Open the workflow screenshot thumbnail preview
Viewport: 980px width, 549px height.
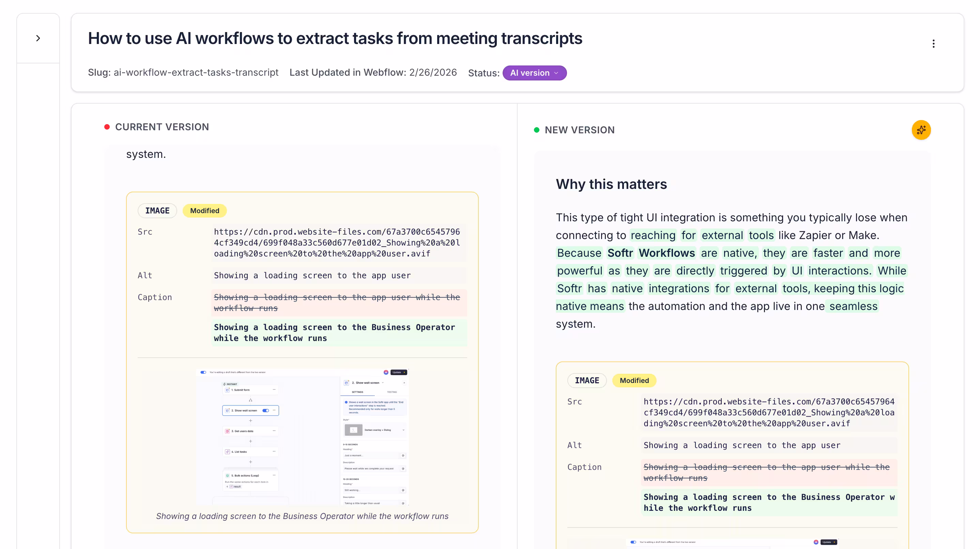[x=302, y=437]
